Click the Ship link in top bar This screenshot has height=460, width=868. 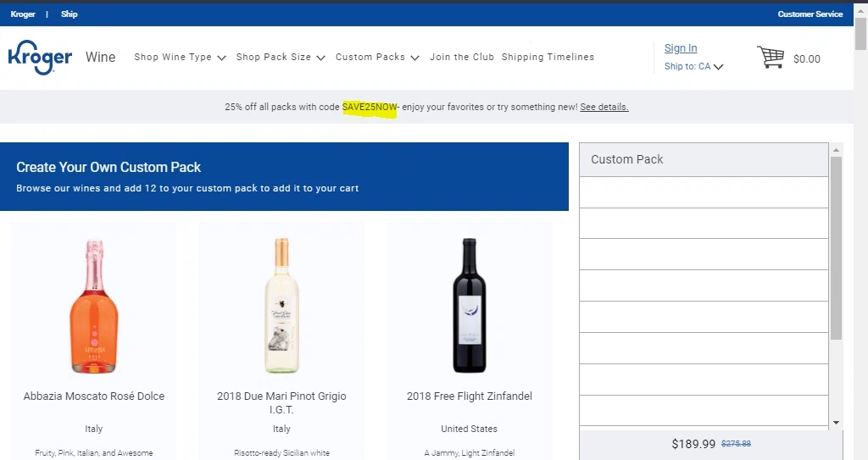[x=70, y=14]
